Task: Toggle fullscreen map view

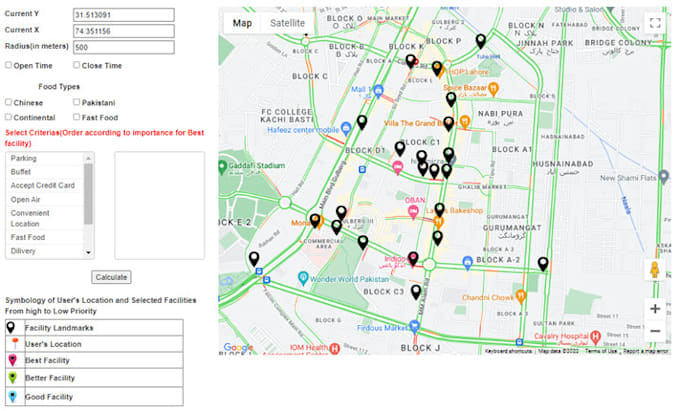Action: point(655,23)
